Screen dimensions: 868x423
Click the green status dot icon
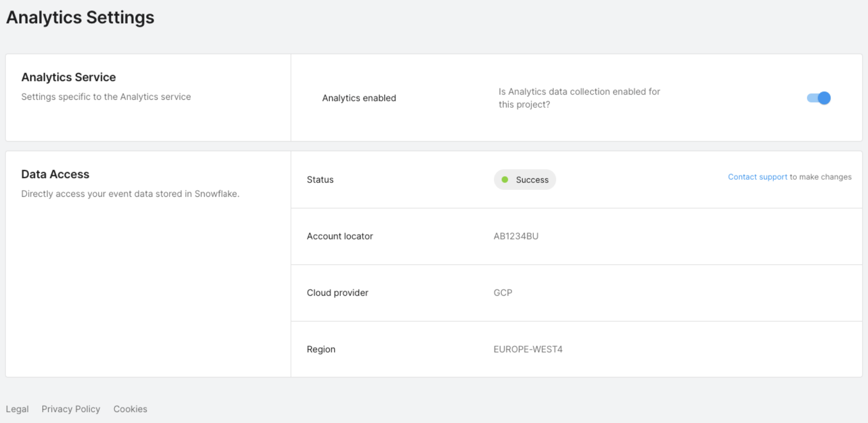tap(505, 180)
